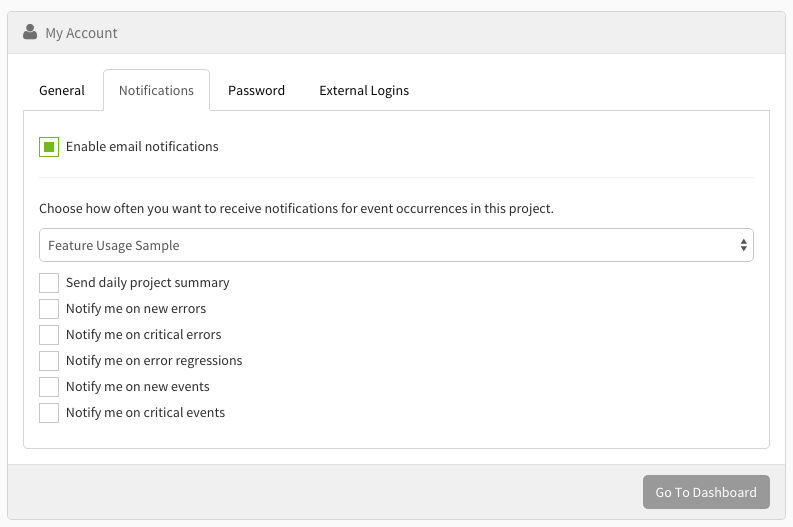Switch to the General tab
This screenshot has height=527, width=793.
(x=62, y=90)
